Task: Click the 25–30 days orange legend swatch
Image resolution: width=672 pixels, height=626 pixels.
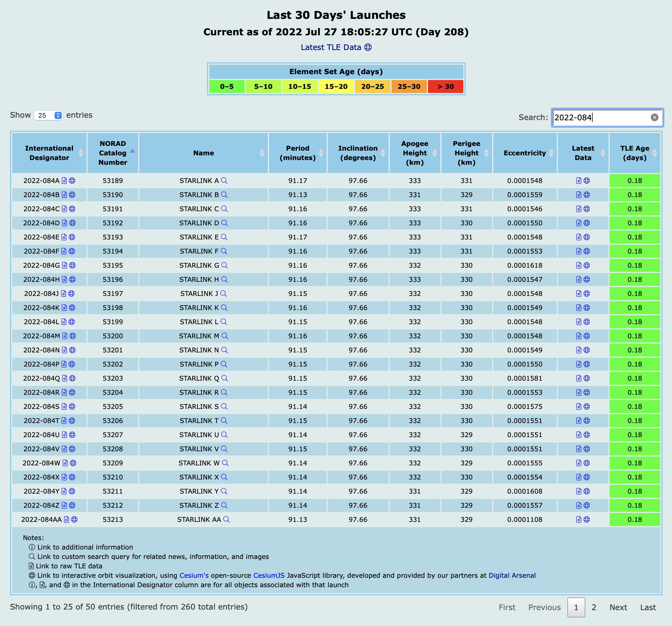Action: (409, 86)
